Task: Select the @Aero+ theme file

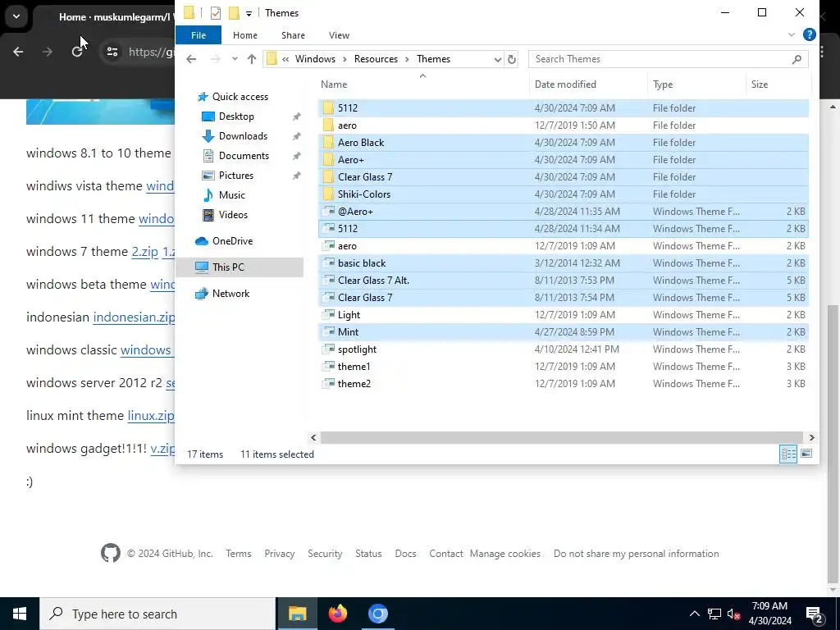Action: coord(563,212)
